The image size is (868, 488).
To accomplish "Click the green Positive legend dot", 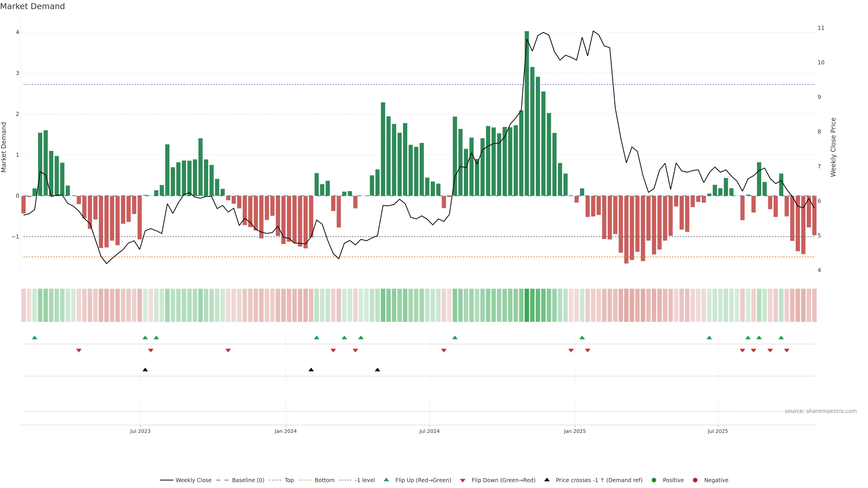I will coord(654,480).
